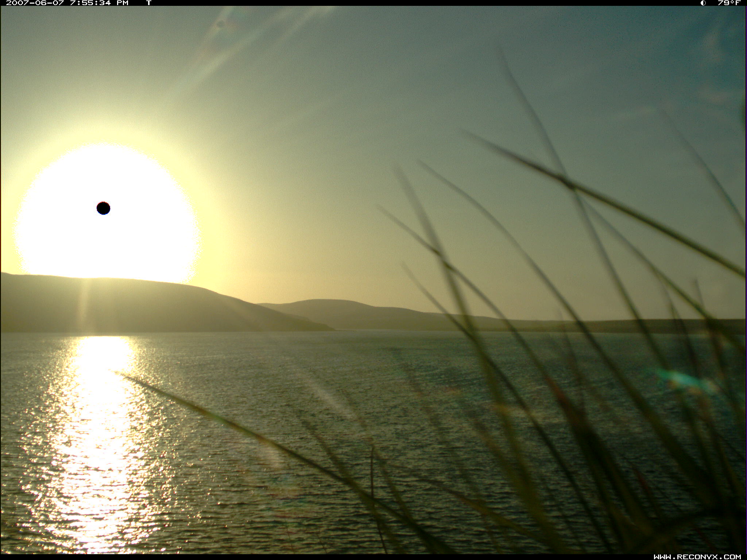The image size is (747, 560).
Task: Click the 2007-06-07 date stamp
Action: 35,3
